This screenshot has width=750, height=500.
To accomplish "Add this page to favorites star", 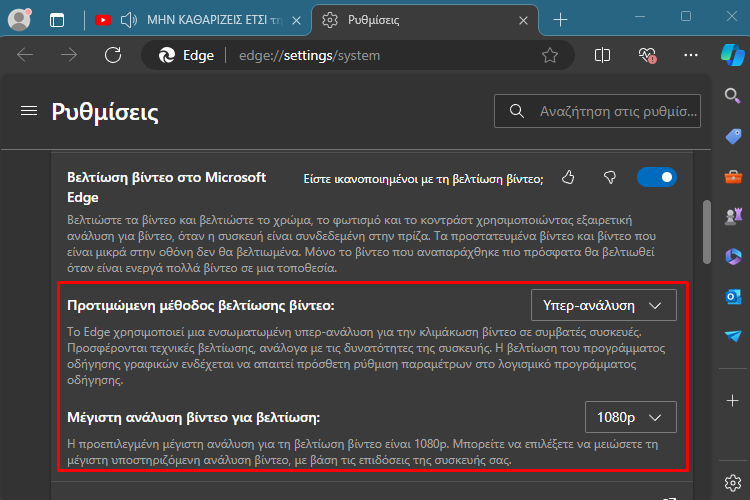I will point(550,56).
